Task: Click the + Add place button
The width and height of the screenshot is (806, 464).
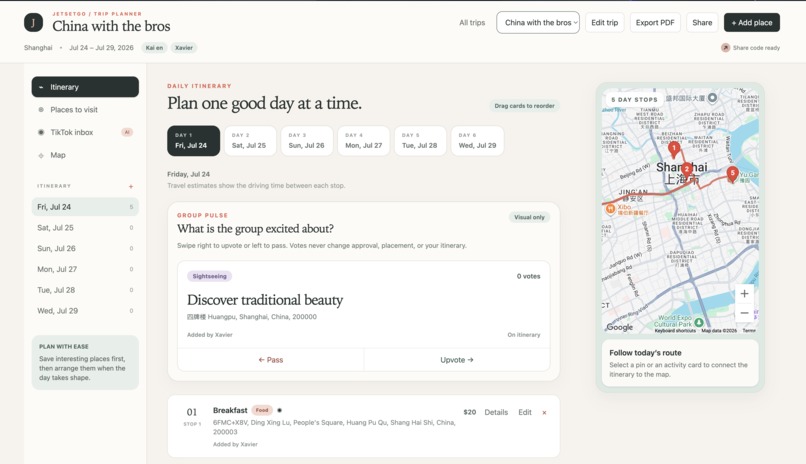Action: coord(752,23)
